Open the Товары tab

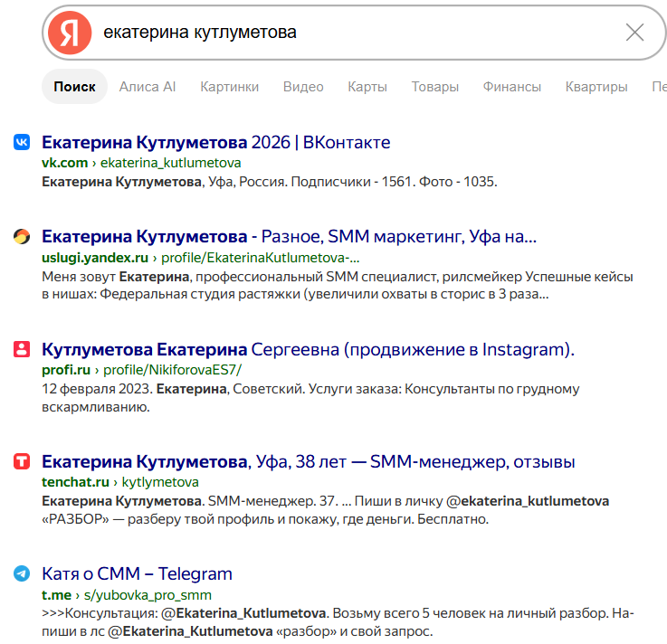[x=435, y=87]
